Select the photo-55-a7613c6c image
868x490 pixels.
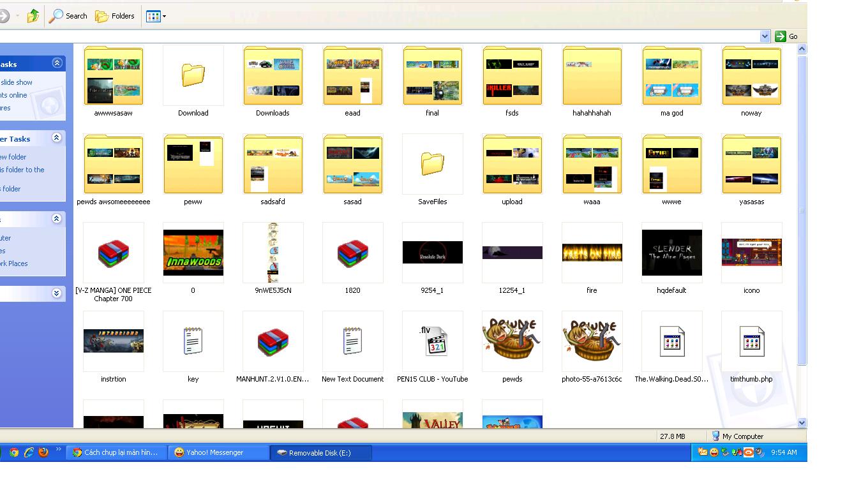coord(592,348)
